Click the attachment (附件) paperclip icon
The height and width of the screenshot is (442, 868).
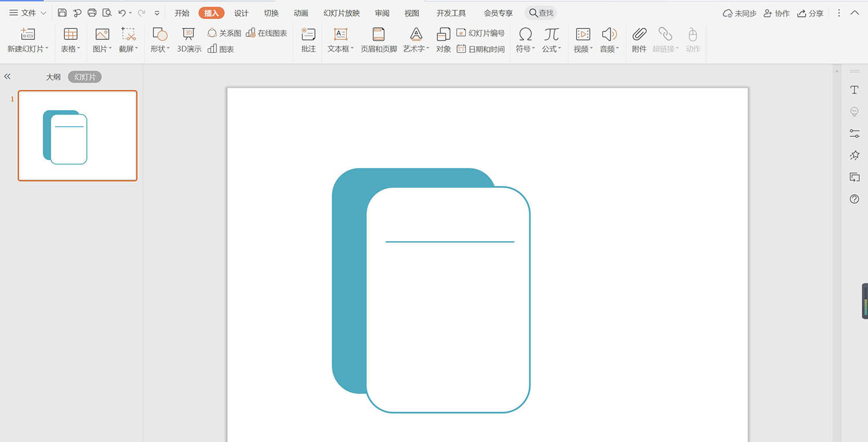point(639,35)
